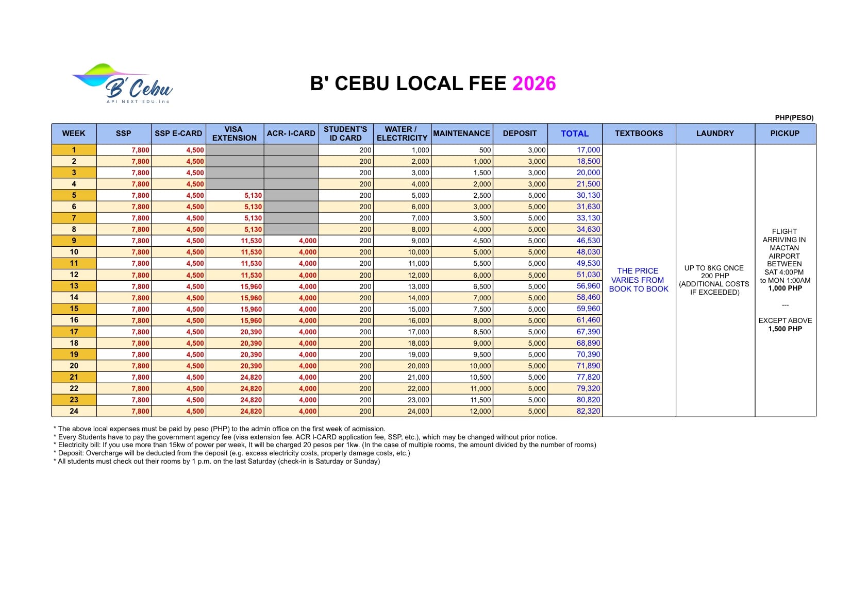Select the week 20 maintenance value 10,000
The width and height of the screenshot is (868, 613).
(x=480, y=366)
